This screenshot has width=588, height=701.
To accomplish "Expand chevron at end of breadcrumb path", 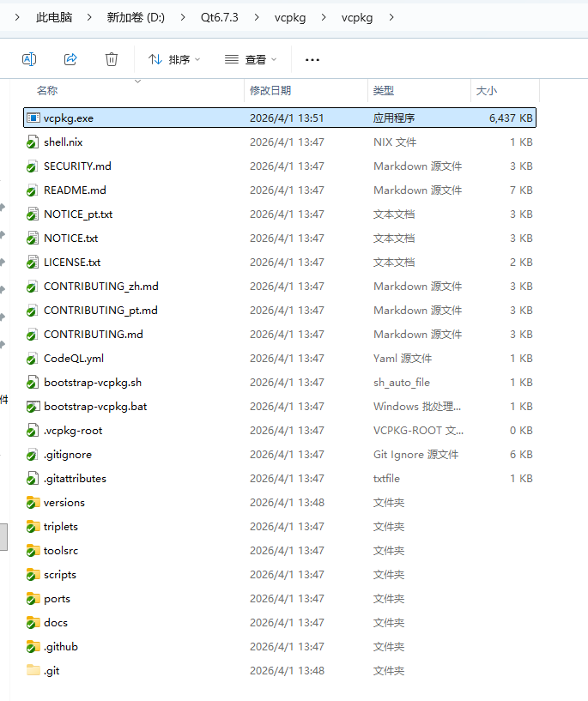I will (391, 17).
